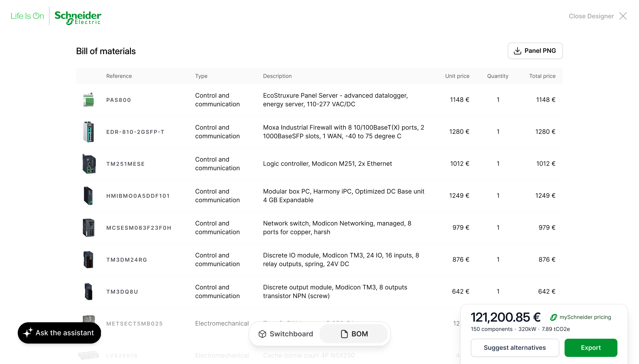639x364 pixels.
Task: Click the mySchneider pricing logo icon
Action: (554, 317)
